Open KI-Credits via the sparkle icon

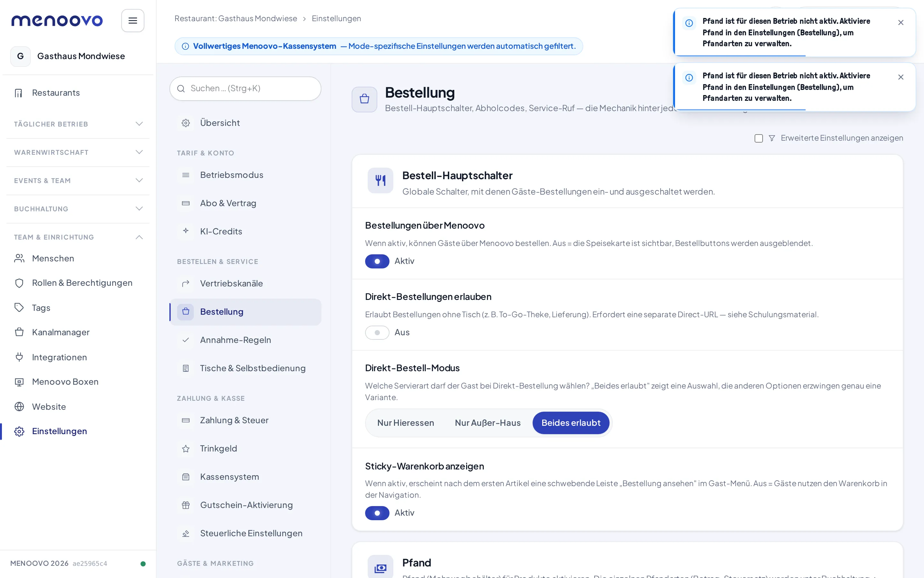185,231
